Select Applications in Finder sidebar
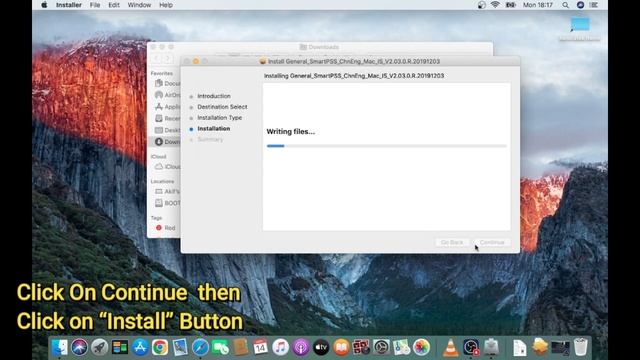 167,107
